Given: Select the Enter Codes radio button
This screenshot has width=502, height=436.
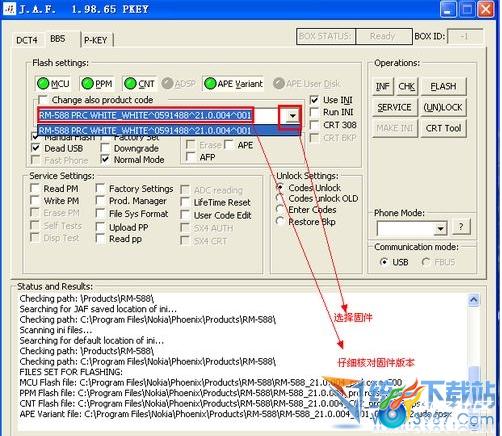Looking at the screenshot, I should pos(280,210).
